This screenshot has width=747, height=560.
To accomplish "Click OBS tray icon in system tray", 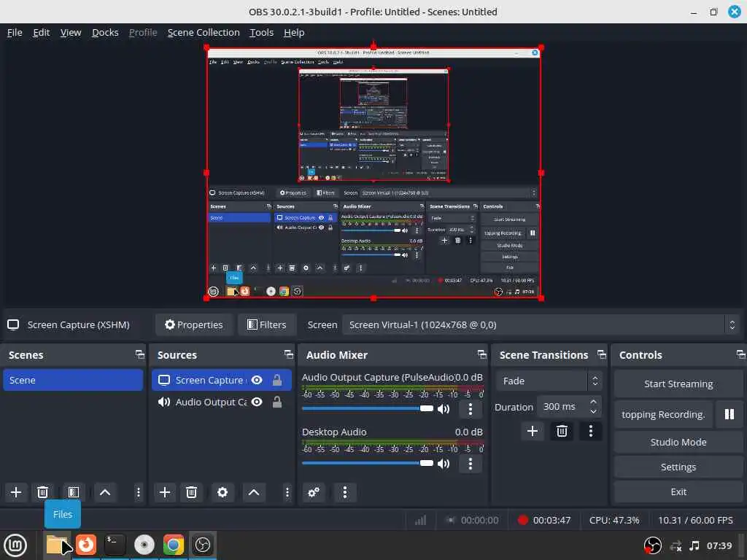I will point(653,545).
